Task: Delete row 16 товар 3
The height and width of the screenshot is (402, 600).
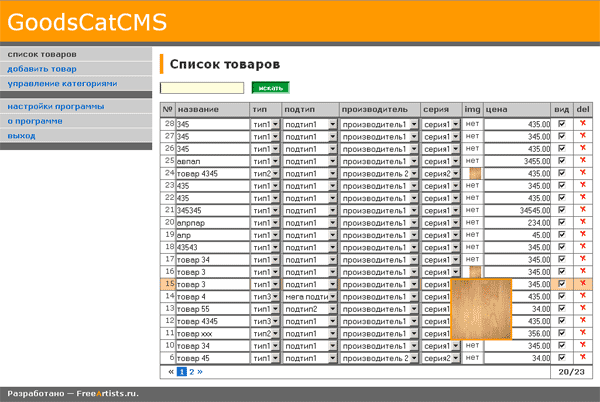Action: pos(583,271)
